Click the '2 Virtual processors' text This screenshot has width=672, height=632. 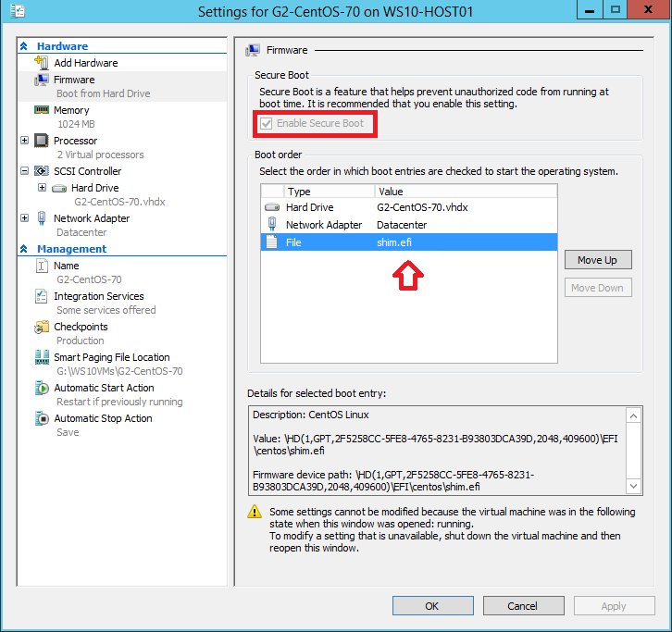(100, 155)
